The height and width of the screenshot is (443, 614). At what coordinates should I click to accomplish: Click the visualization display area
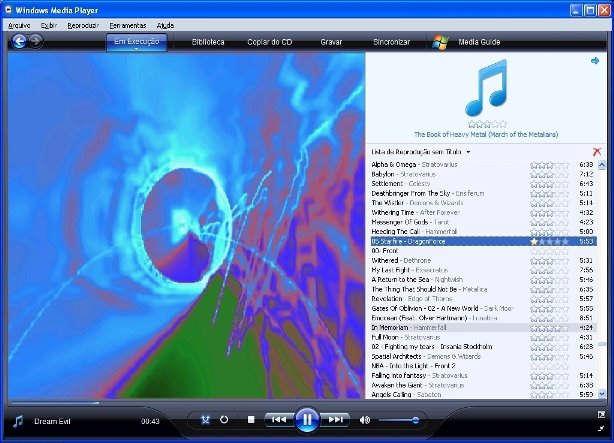click(x=186, y=226)
